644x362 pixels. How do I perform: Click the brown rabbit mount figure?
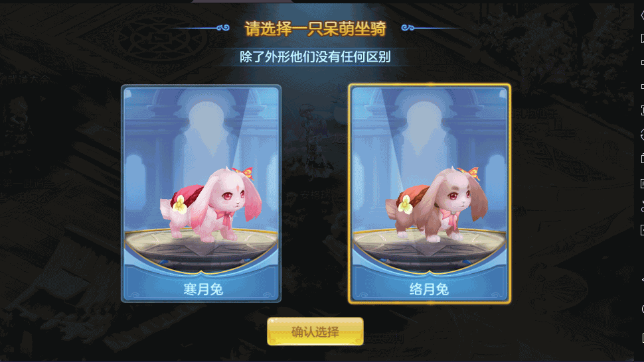[x=436, y=204]
